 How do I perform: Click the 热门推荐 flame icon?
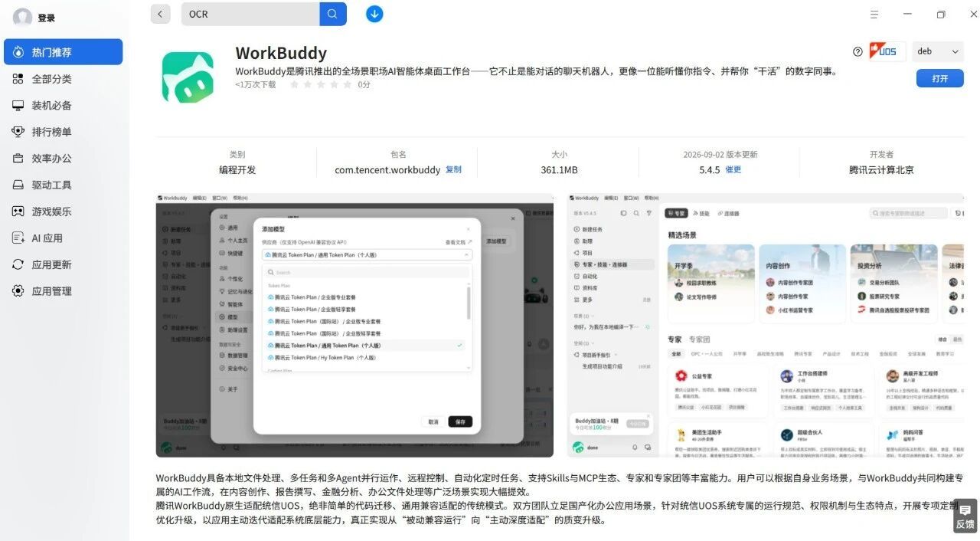[x=18, y=52]
